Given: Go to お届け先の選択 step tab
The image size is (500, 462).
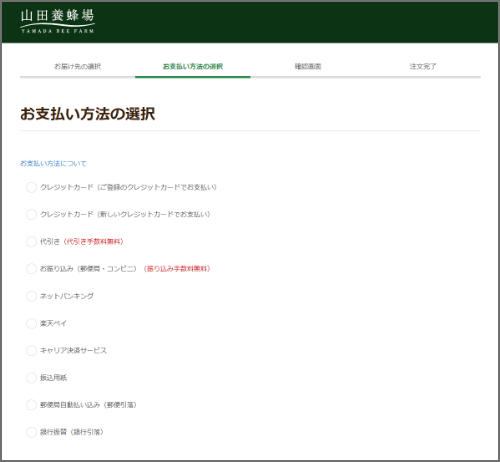Looking at the screenshot, I should point(77,66).
